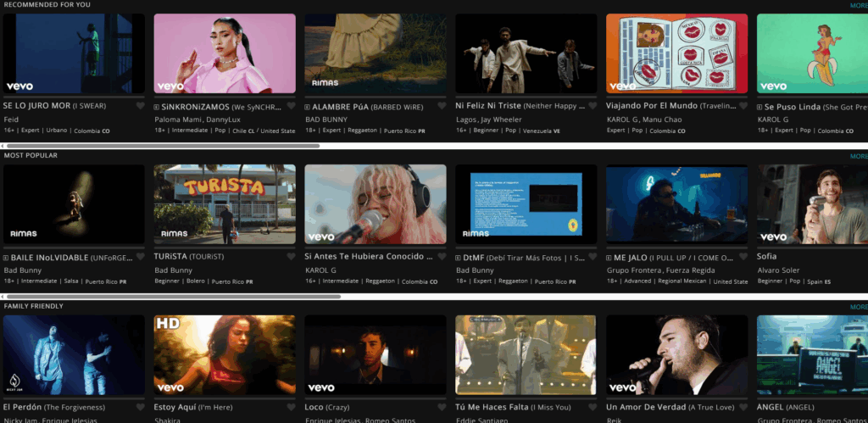Open the Alvaro Soler Sofia thumbnail

point(812,203)
